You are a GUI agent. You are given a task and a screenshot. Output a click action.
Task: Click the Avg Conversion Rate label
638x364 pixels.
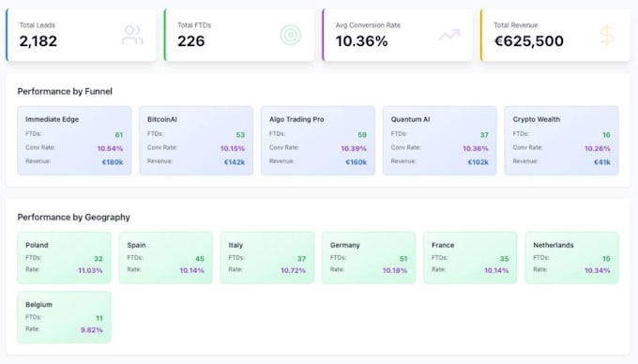pos(368,25)
